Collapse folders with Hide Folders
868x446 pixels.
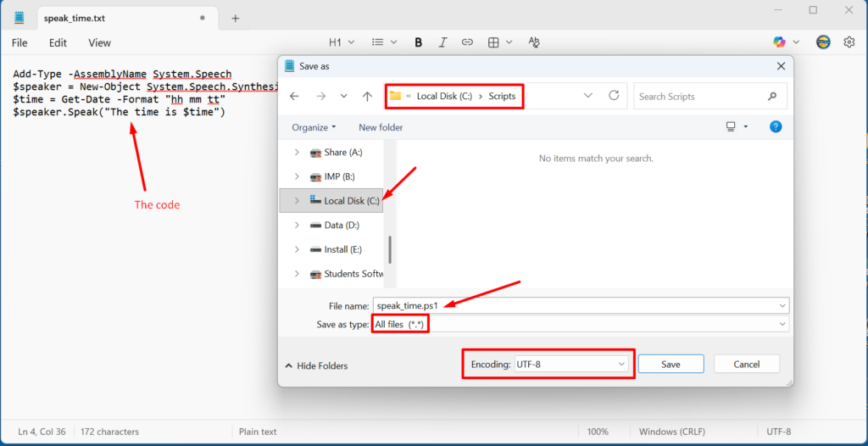[317, 365]
